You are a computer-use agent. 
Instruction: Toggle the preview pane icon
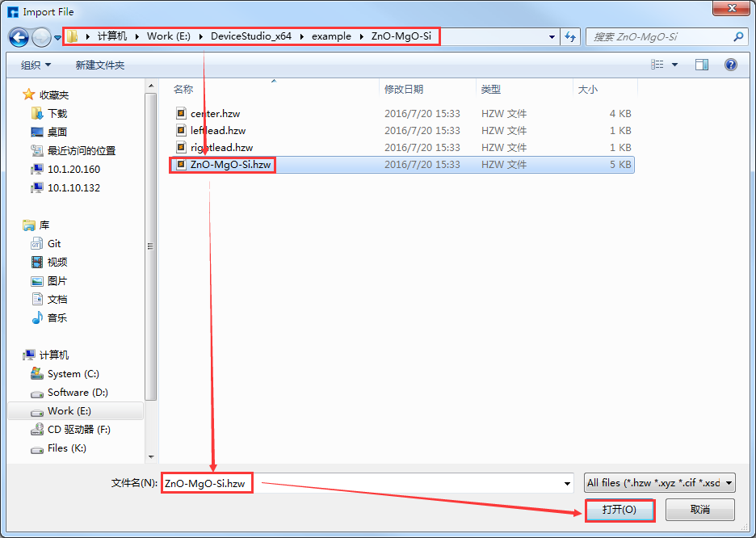(702, 65)
